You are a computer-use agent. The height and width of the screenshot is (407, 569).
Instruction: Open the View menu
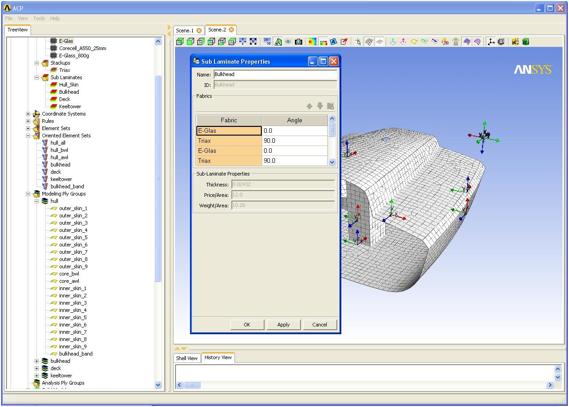(x=23, y=18)
